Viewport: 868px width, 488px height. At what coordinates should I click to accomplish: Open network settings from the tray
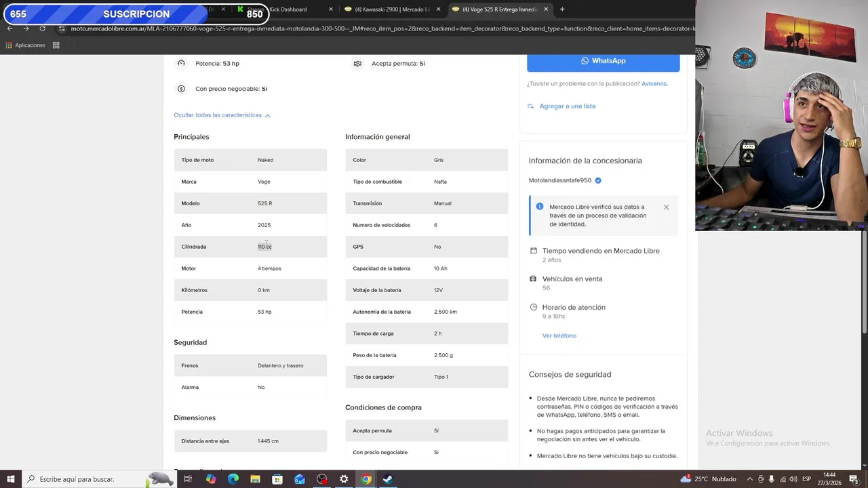782,479
